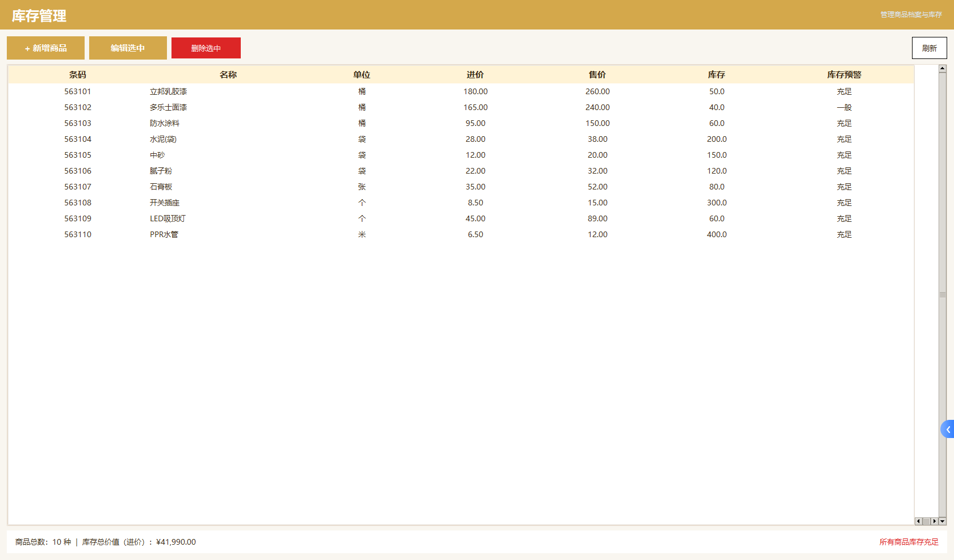Select the 防水涂料 row

pyautogui.click(x=461, y=123)
